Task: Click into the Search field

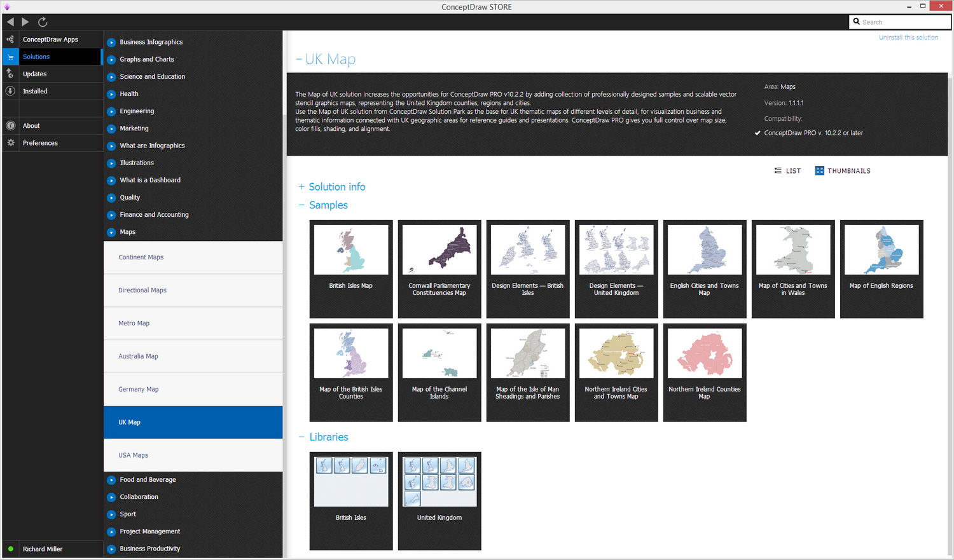Action: (900, 22)
